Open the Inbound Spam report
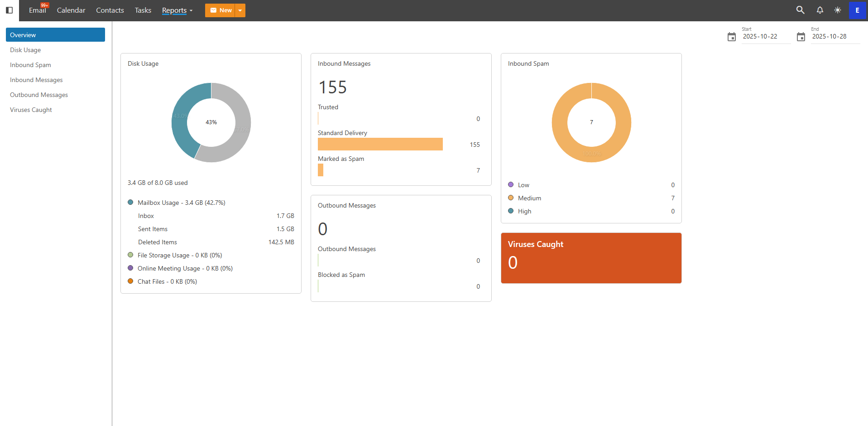This screenshot has height=426, width=868. click(30, 65)
